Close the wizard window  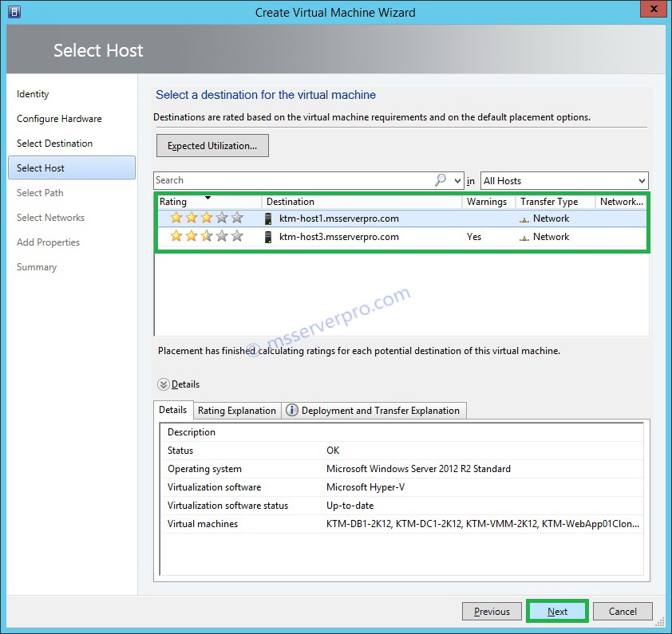pos(653,9)
